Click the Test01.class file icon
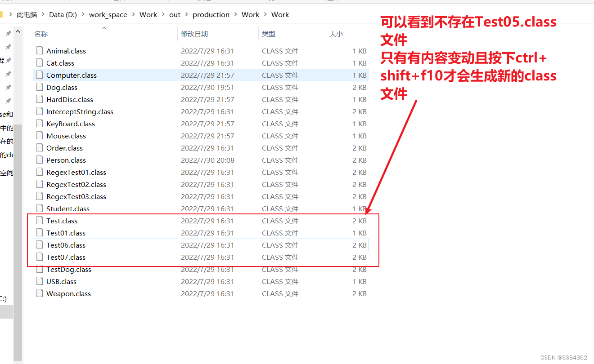This screenshot has height=364, width=594. pyautogui.click(x=40, y=233)
